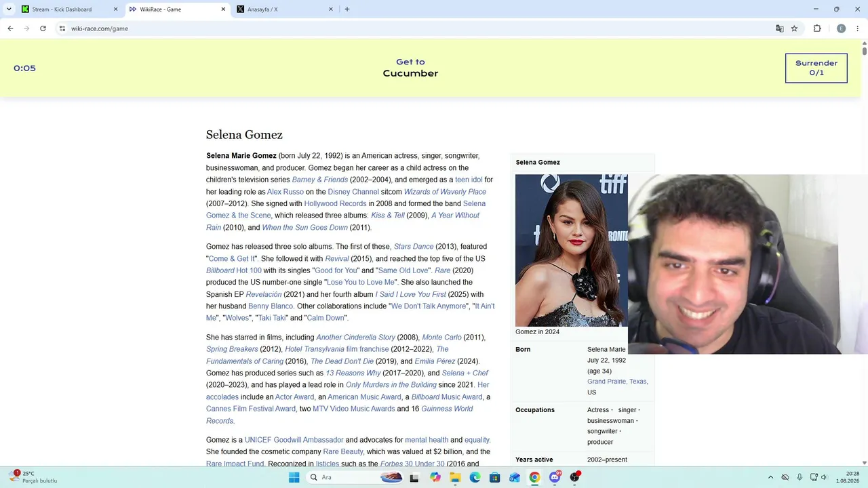Open the teen idol link
Screen dimensions: 868x488
pos(469,180)
